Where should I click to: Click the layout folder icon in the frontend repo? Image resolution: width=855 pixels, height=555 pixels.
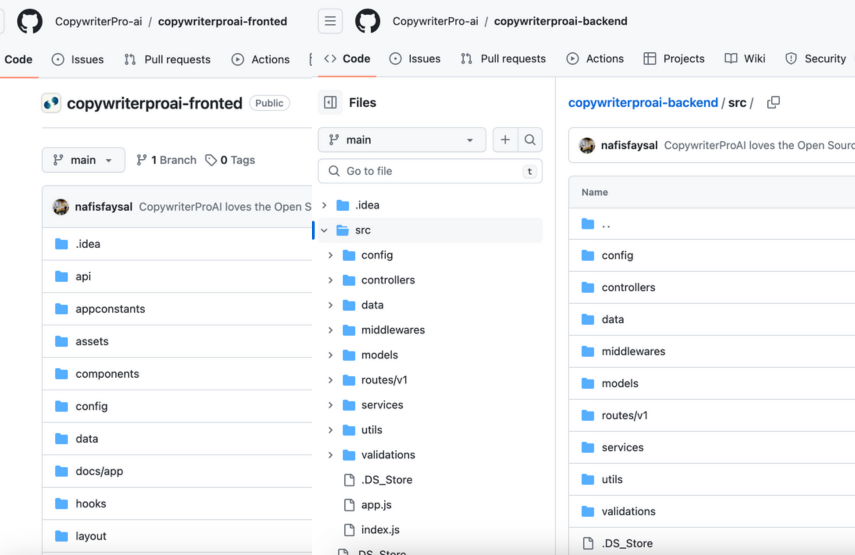(62, 536)
